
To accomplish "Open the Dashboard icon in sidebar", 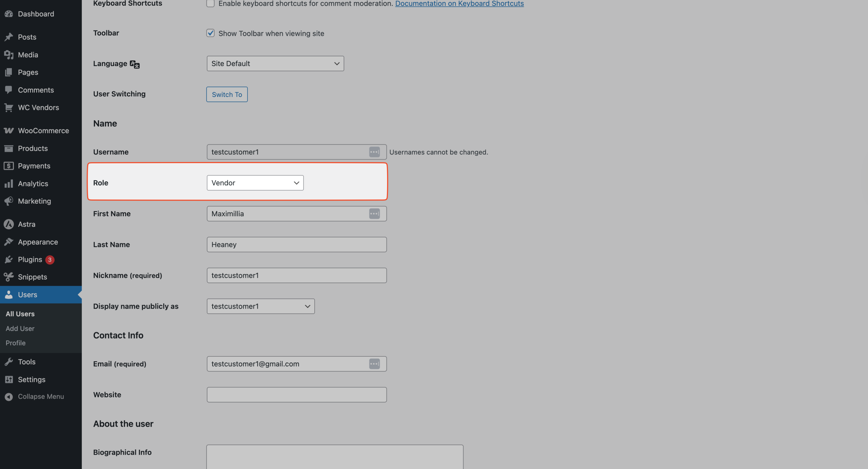I will [x=9, y=14].
